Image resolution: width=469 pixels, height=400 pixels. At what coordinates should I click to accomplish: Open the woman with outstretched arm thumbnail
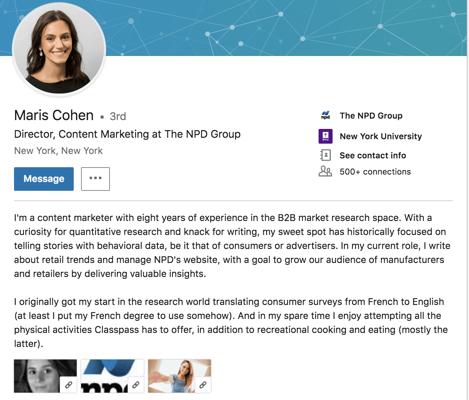click(x=179, y=376)
